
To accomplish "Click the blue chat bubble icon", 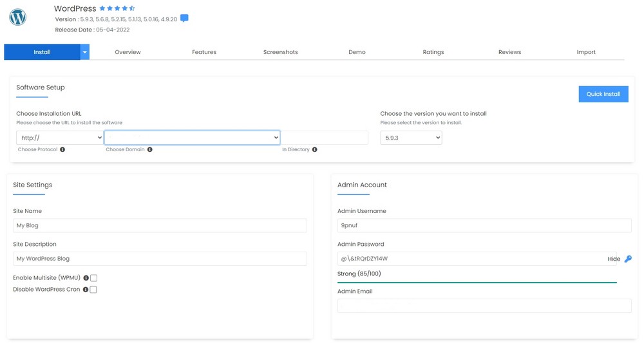I will click(184, 19).
